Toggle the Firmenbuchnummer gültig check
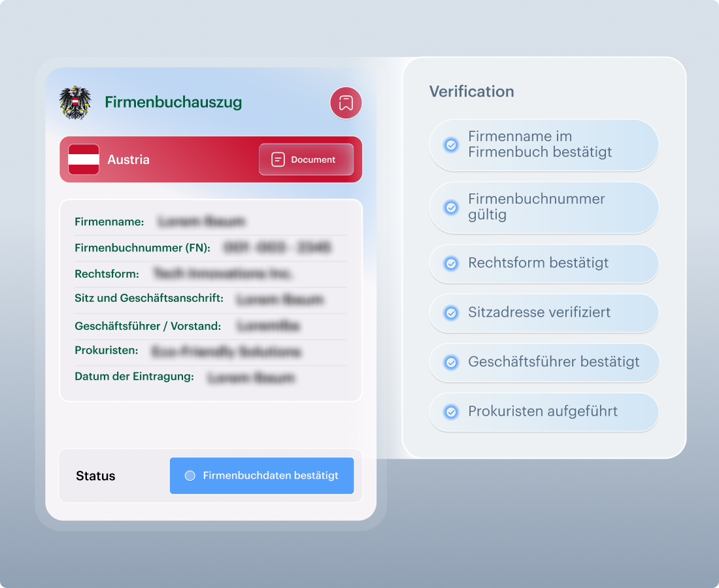The width and height of the screenshot is (719, 588). tap(451, 207)
